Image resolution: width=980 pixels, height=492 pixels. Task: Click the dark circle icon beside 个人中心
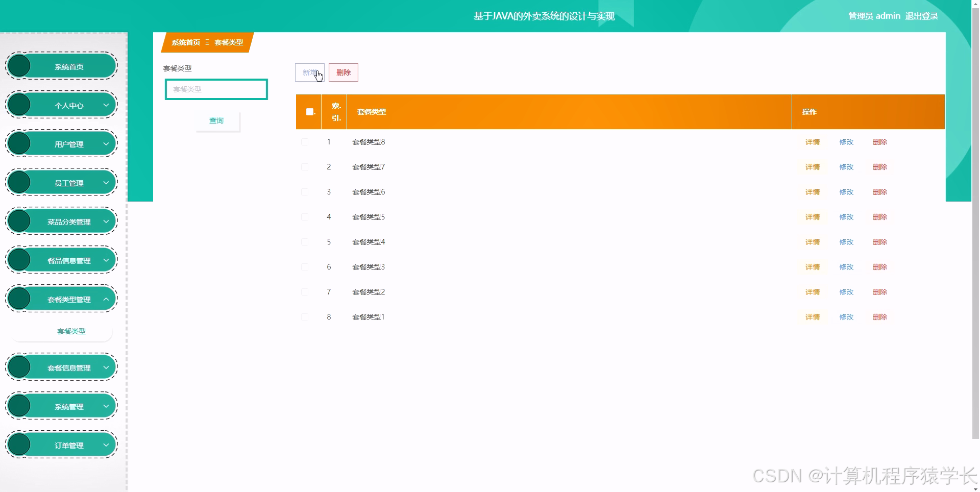[x=19, y=105]
